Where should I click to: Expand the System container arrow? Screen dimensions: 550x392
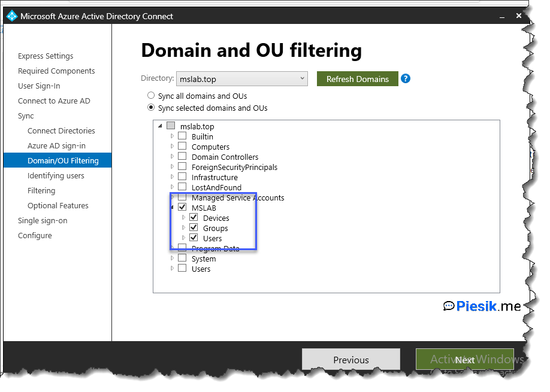173,259
